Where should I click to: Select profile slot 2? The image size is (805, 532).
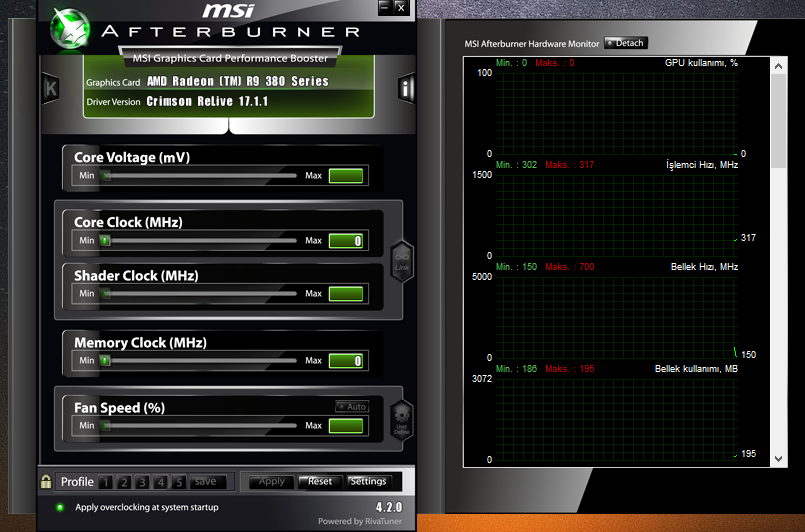coord(124,482)
